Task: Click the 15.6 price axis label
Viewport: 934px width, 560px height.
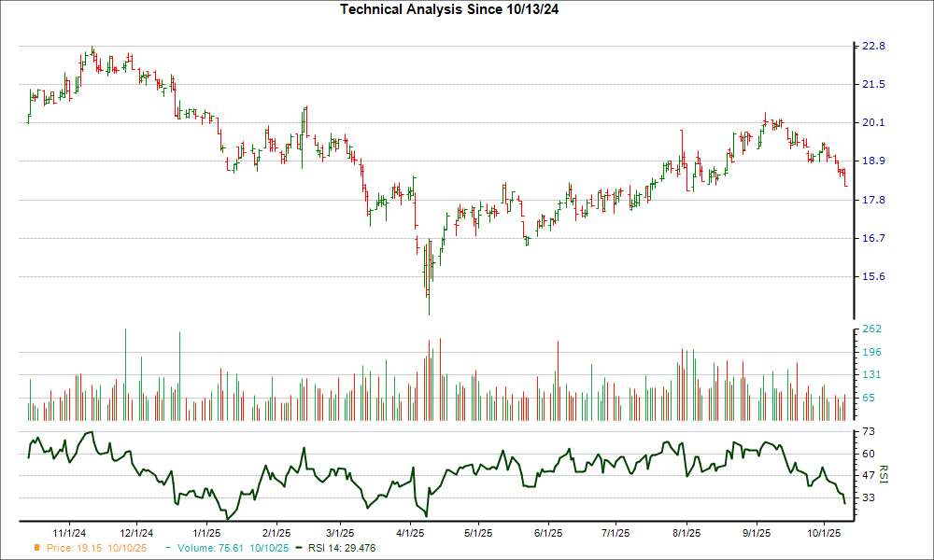Action: 873,276
